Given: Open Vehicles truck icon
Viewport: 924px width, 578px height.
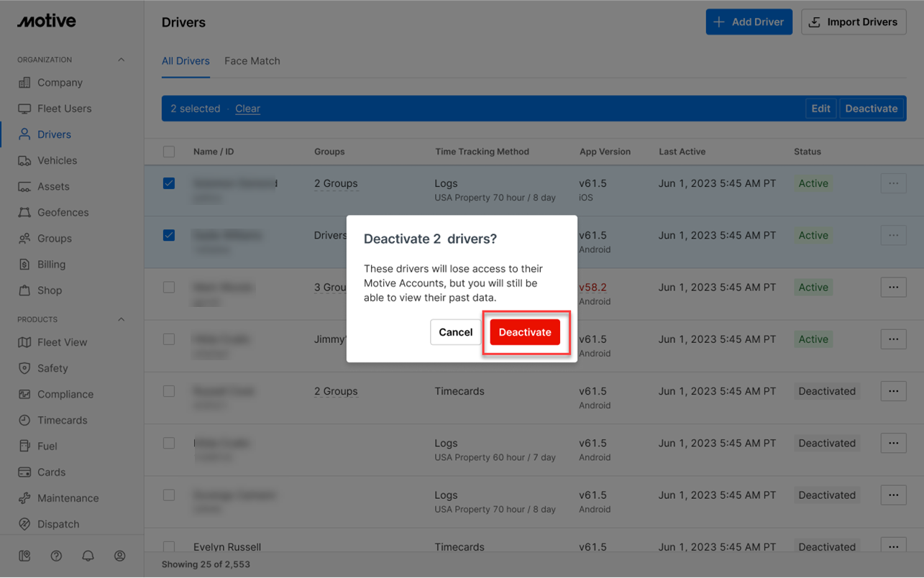Looking at the screenshot, I should (x=24, y=160).
